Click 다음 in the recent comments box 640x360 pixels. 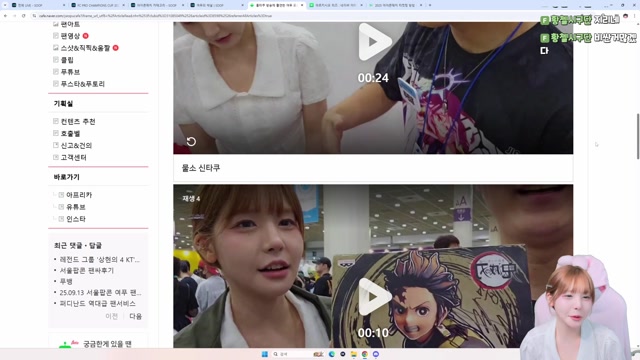coord(136,316)
